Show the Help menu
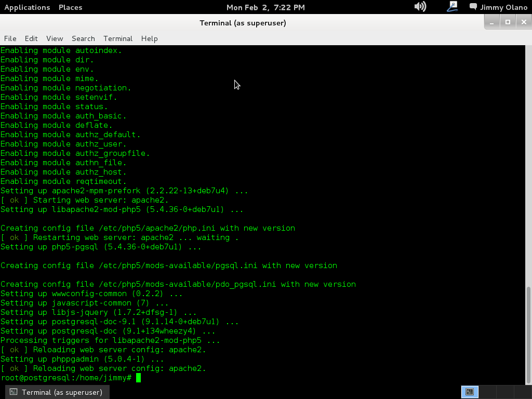The height and width of the screenshot is (399, 532). click(x=149, y=38)
